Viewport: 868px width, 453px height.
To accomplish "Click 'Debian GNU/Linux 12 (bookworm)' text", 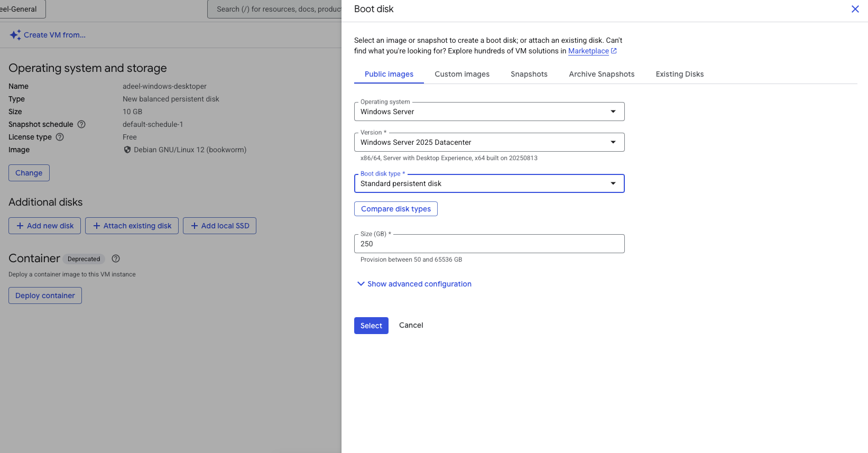I will pyautogui.click(x=190, y=150).
